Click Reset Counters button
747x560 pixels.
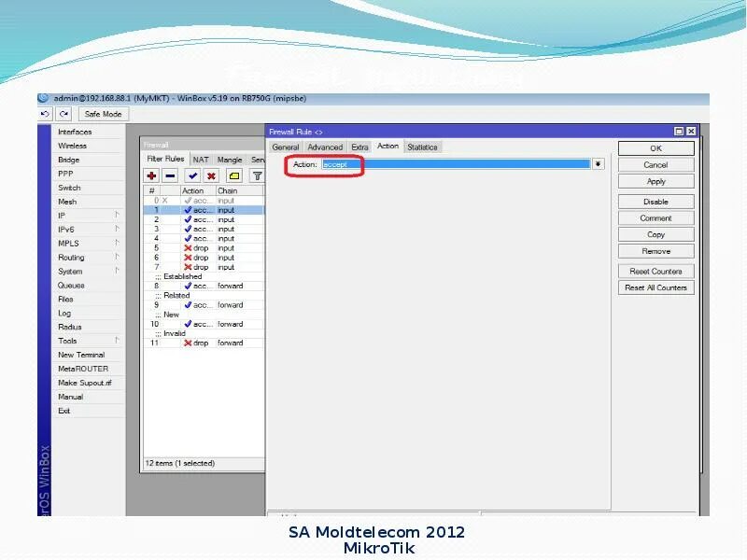(x=656, y=271)
